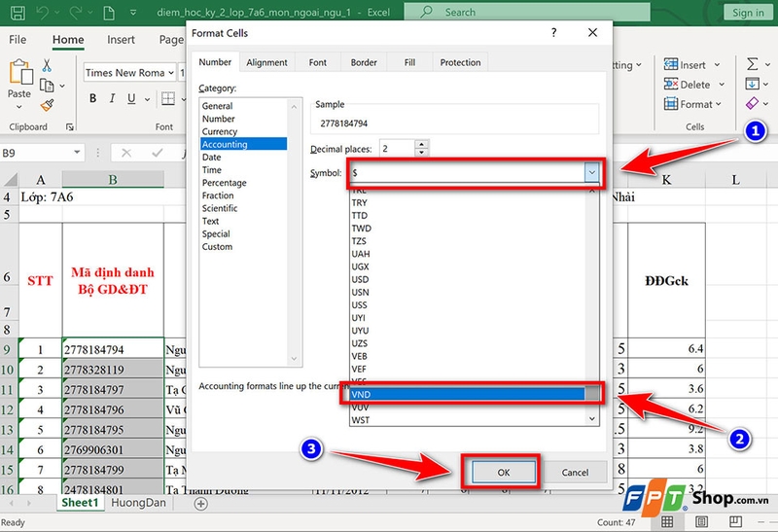Click the formula bar cancel X icon
This screenshot has height=532, width=778.
[x=126, y=153]
